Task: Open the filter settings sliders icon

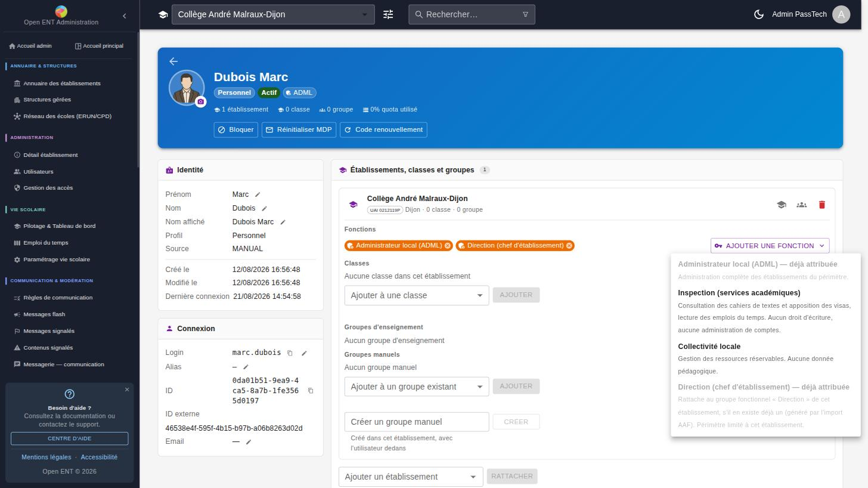Action: [x=388, y=14]
